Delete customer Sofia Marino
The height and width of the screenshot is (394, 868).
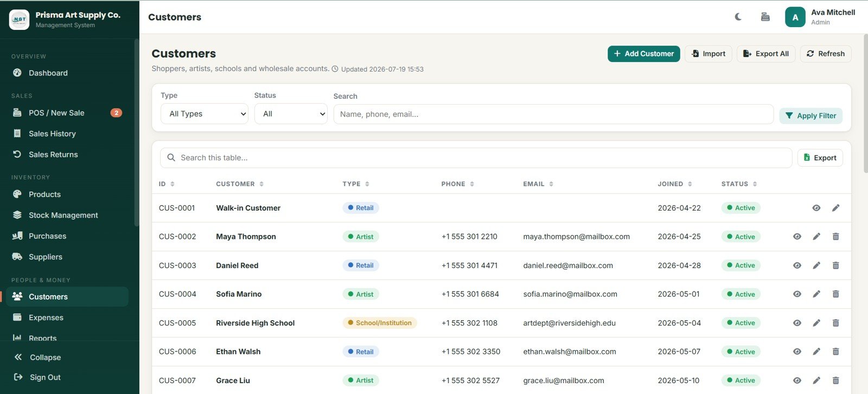tap(835, 294)
